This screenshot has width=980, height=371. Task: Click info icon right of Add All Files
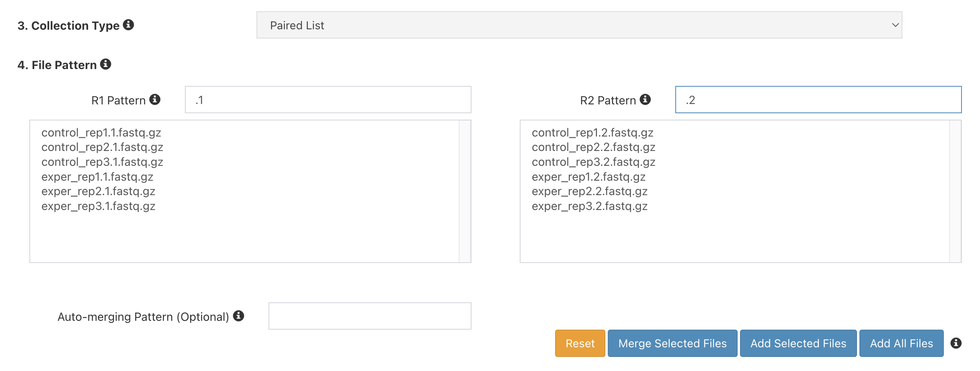click(x=956, y=343)
